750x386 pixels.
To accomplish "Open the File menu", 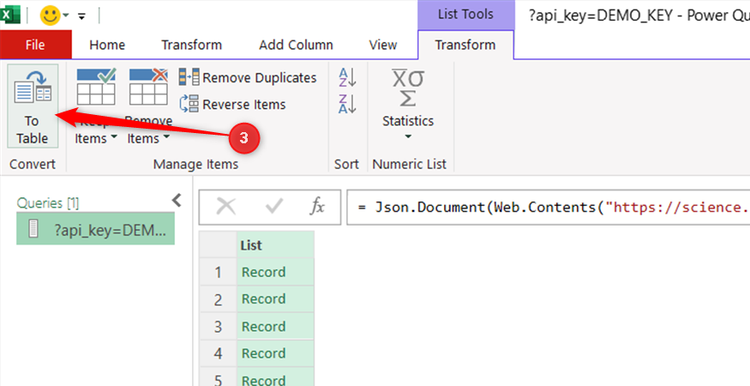I will [x=35, y=45].
